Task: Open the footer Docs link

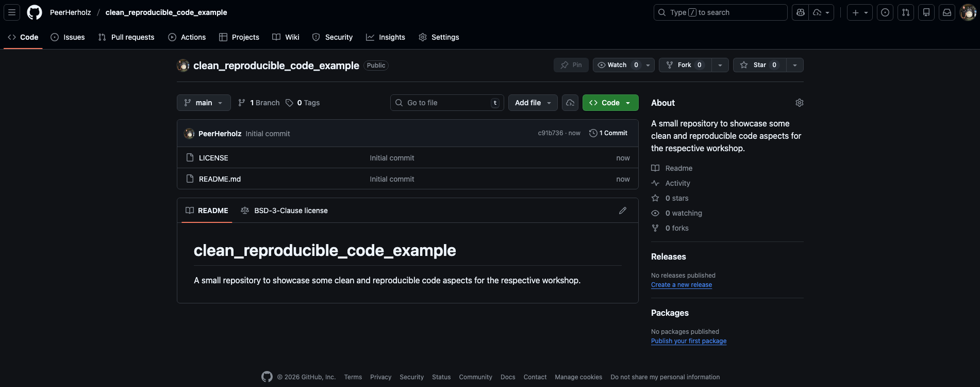Action: [508, 377]
